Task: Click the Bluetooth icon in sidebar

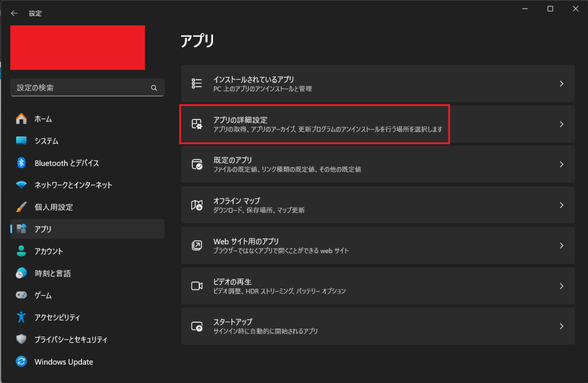Action: click(21, 163)
